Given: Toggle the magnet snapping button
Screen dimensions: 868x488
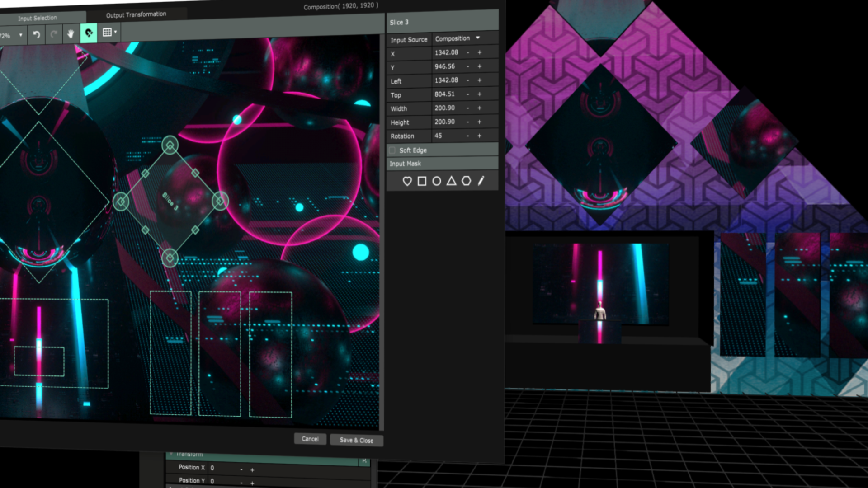Looking at the screenshot, I should tap(89, 33).
